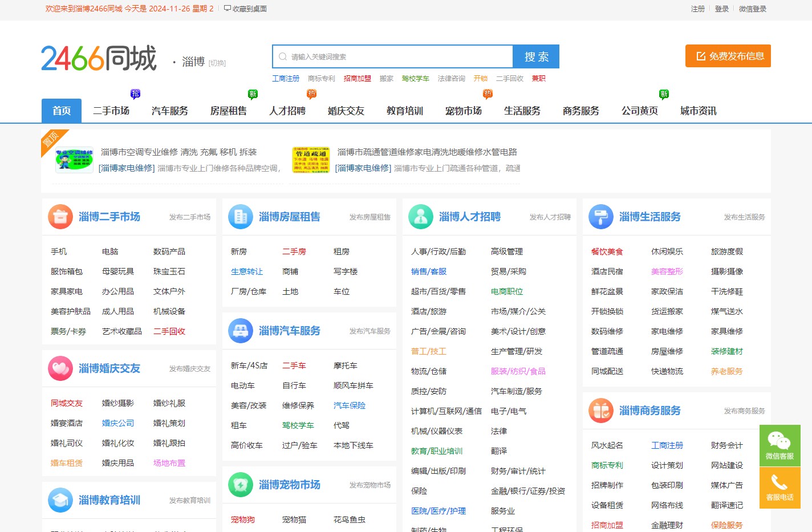812x532 pixels.
Task: Click the 微信登录 link at top
Action: [753, 9]
